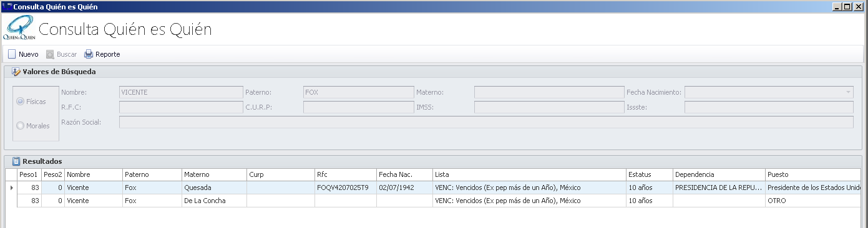Viewport: 868px width, 228px height.
Task: Select the De La Concha cell
Action: pyautogui.click(x=214, y=201)
